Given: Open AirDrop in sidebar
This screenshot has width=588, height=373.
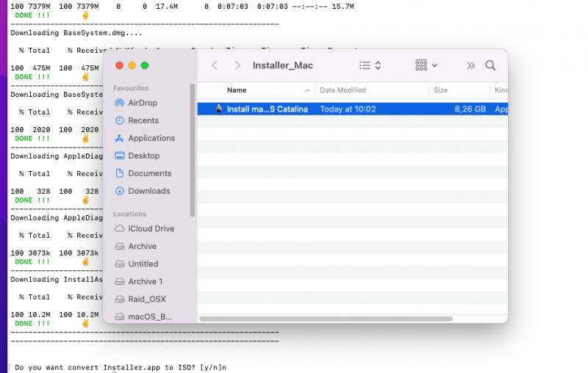Looking at the screenshot, I should coord(143,103).
